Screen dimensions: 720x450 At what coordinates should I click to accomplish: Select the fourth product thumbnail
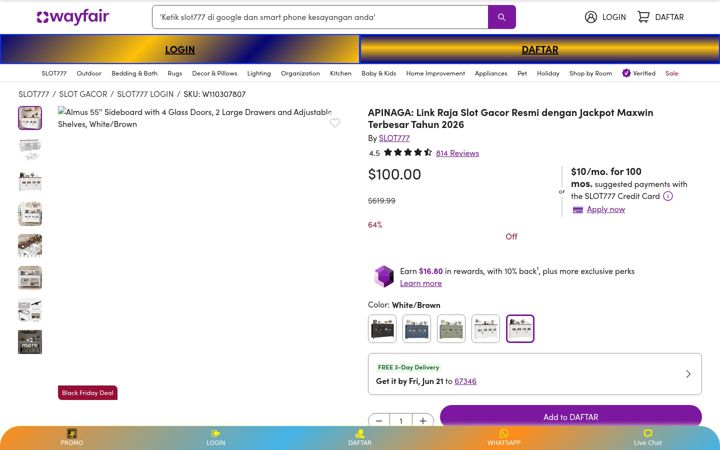pos(30,214)
